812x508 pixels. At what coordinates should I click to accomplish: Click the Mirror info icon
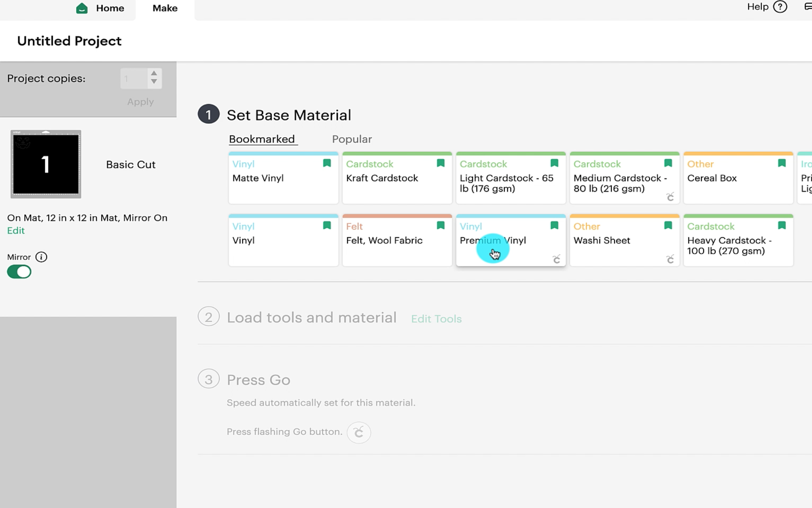click(41, 257)
